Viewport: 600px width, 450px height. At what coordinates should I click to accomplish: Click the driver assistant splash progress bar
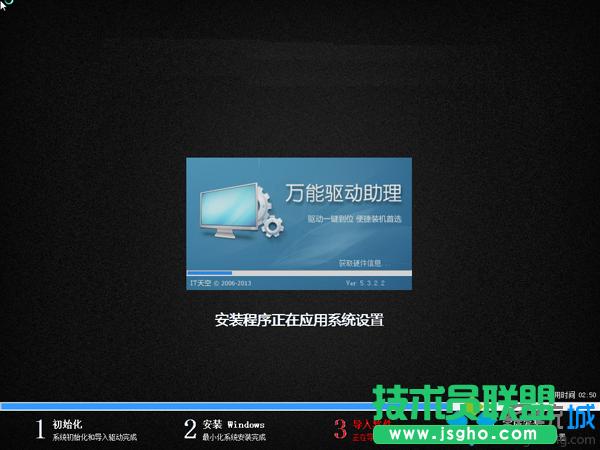[299, 273]
